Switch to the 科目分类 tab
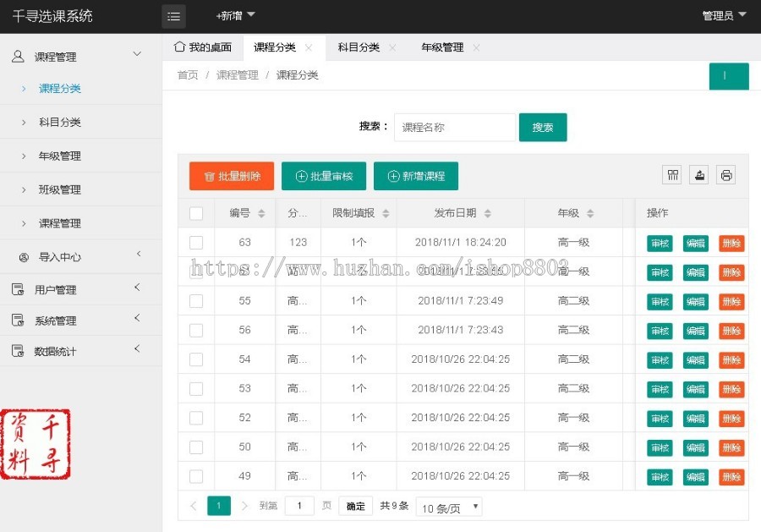Viewport: 761px width, 532px height. click(x=357, y=47)
